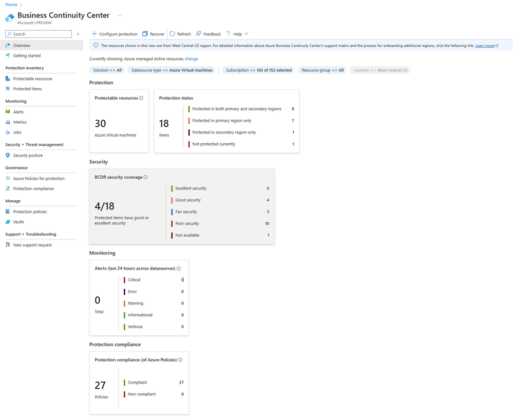Click the Security posture shield icon
Image resolution: width=513 pixels, height=420 pixels.
(x=8, y=156)
